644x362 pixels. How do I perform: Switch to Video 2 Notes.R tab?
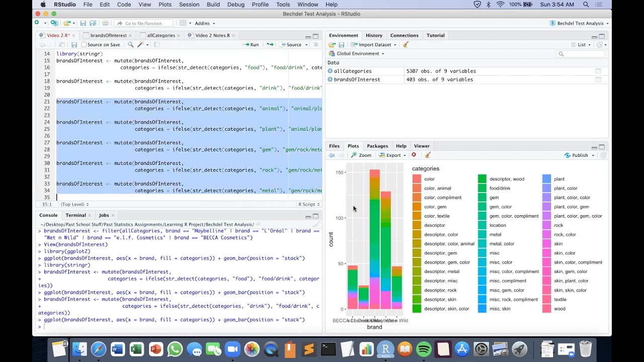pos(212,36)
